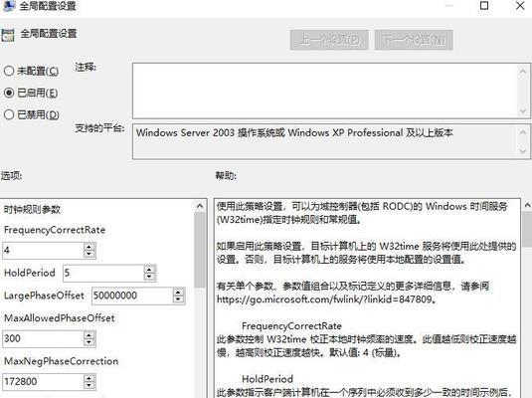Click the LargePhaseOffset 50000000 input field
This screenshot has height=398, width=532.
tap(132, 296)
